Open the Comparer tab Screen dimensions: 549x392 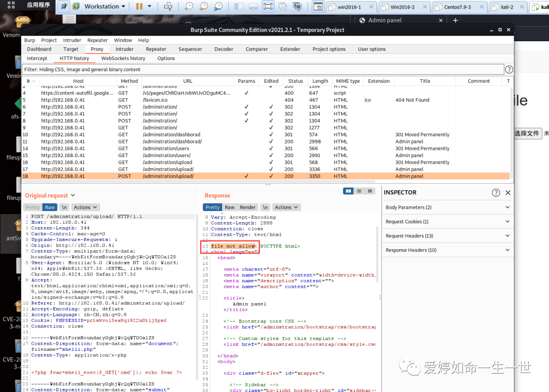pyautogui.click(x=257, y=49)
